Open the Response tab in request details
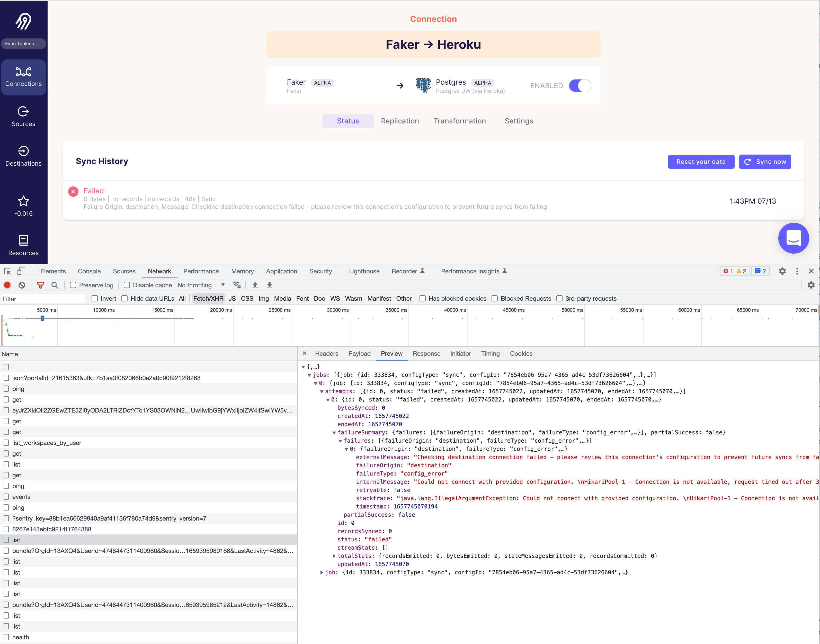The width and height of the screenshot is (820, 644). click(426, 354)
